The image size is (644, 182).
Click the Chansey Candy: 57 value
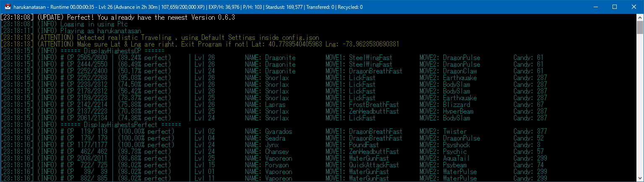529,152
